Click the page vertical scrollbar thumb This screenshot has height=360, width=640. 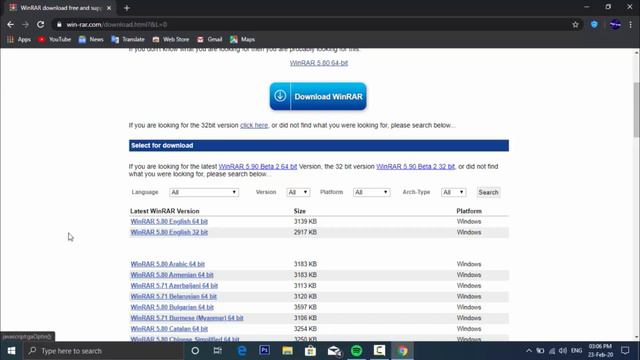(636, 110)
